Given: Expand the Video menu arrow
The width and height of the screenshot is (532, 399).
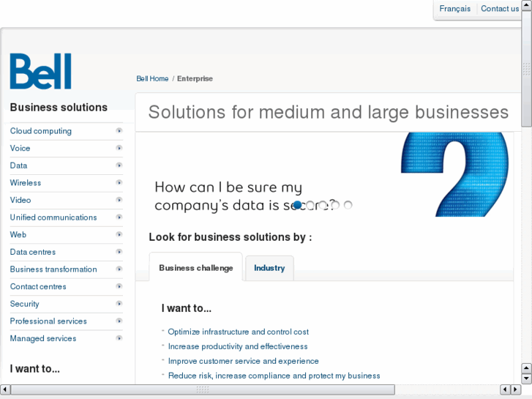Looking at the screenshot, I should (119, 200).
